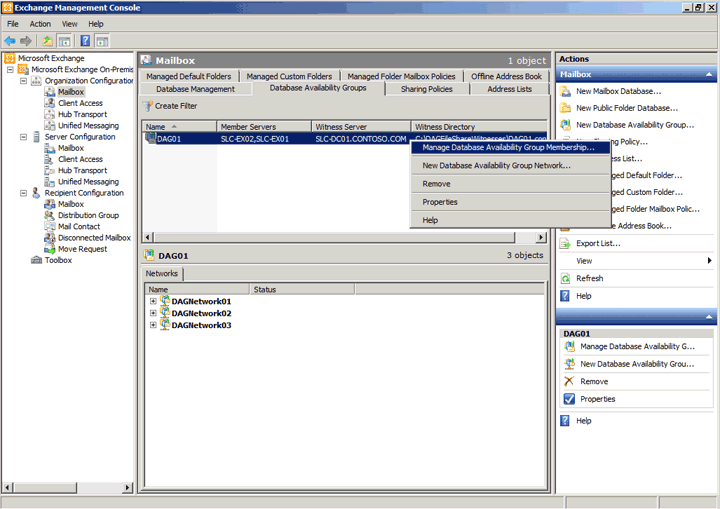The image size is (720, 509).
Task: Click the Show/Hide Console Tree toolbar icon
Action: pyautogui.click(x=65, y=41)
